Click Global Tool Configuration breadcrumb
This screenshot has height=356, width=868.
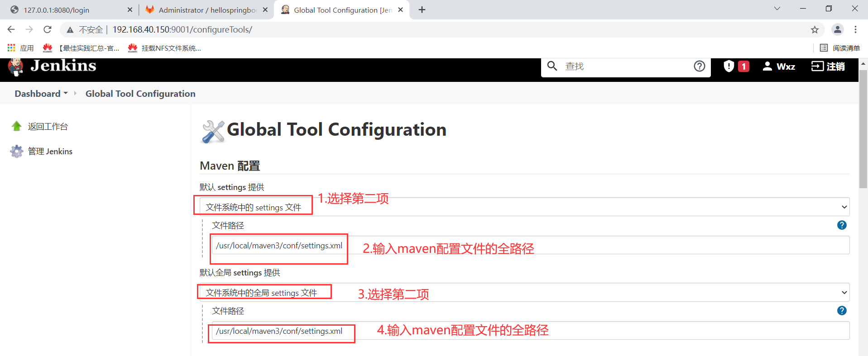pyautogui.click(x=140, y=94)
